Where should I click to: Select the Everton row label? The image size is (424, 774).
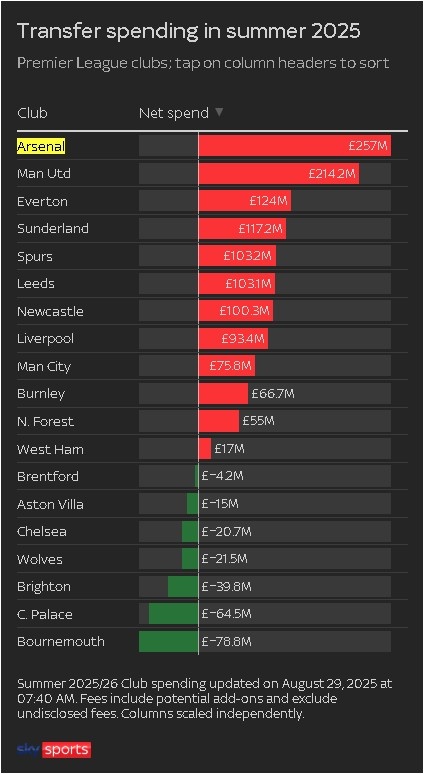[x=42, y=201]
